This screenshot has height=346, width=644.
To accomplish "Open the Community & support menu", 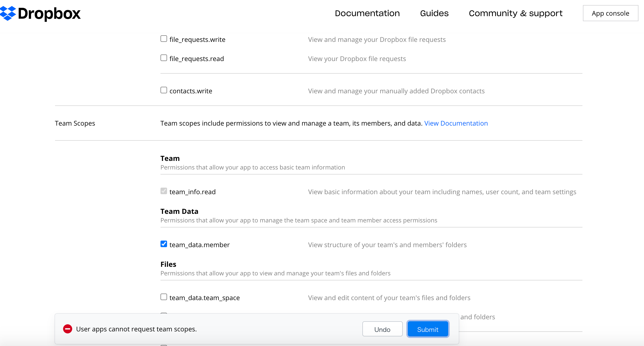I will click(x=516, y=13).
